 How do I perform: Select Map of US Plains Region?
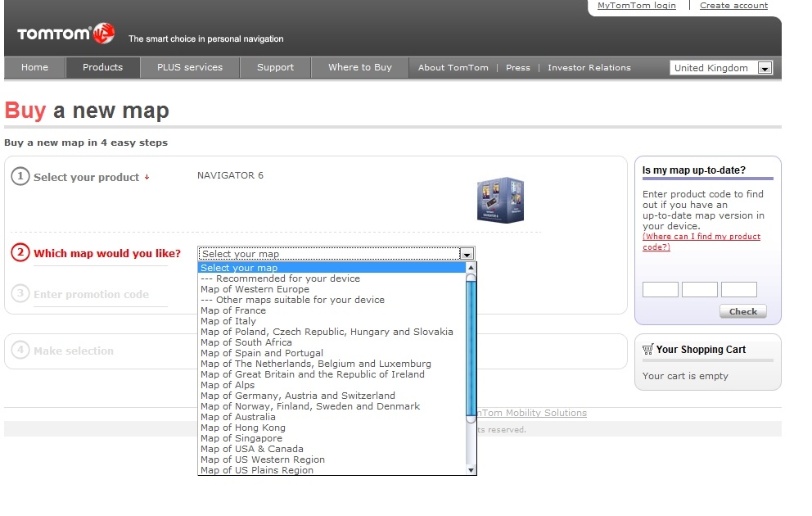click(332, 470)
